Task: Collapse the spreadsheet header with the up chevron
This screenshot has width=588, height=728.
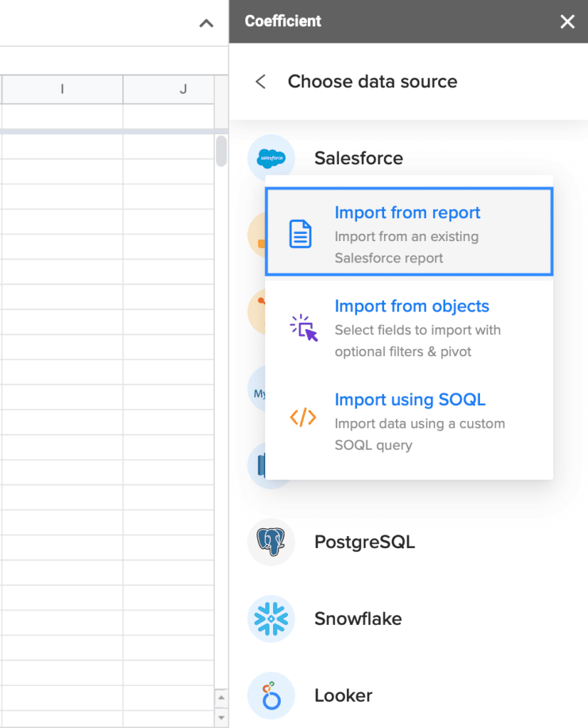Action: [x=206, y=23]
